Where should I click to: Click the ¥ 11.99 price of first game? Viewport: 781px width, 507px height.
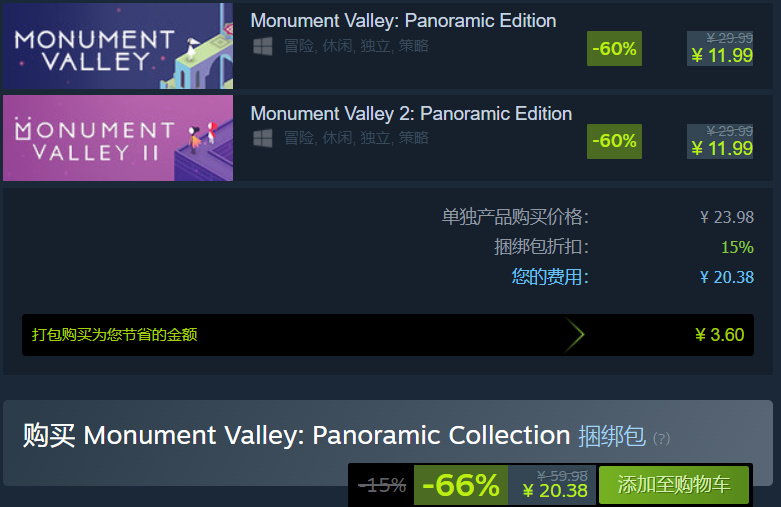(x=722, y=56)
